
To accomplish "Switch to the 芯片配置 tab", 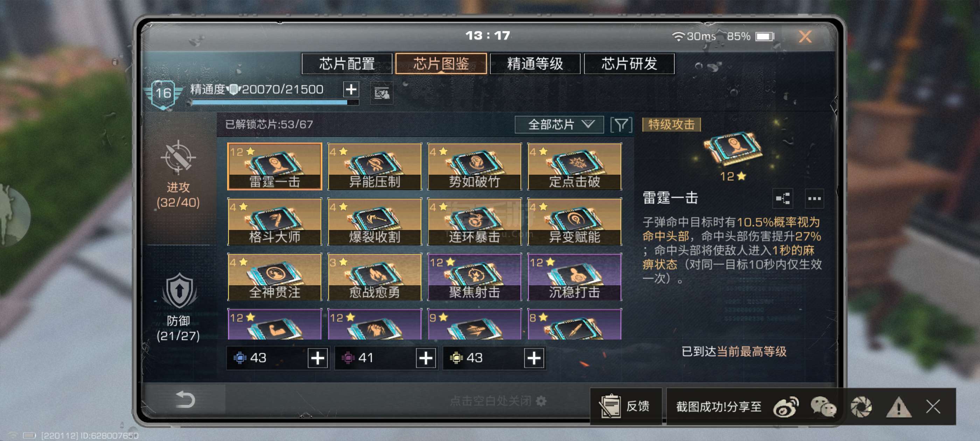I will [347, 64].
